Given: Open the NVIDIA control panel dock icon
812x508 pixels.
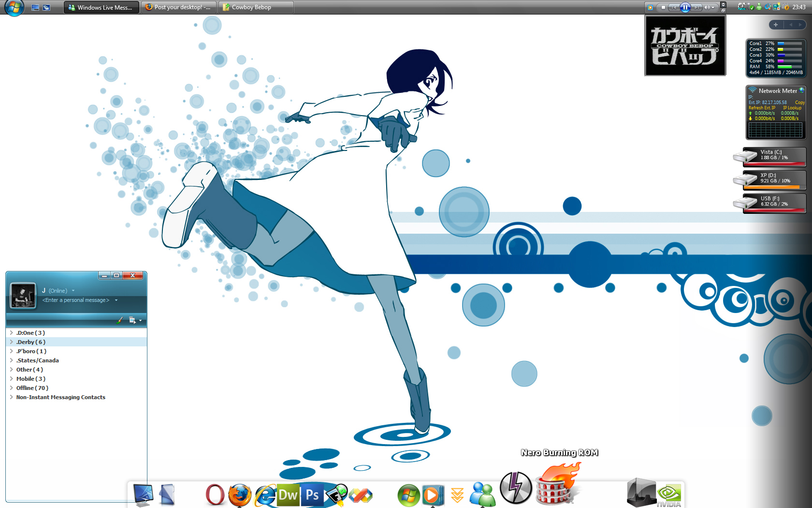Looking at the screenshot, I should click(x=669, y=495).
